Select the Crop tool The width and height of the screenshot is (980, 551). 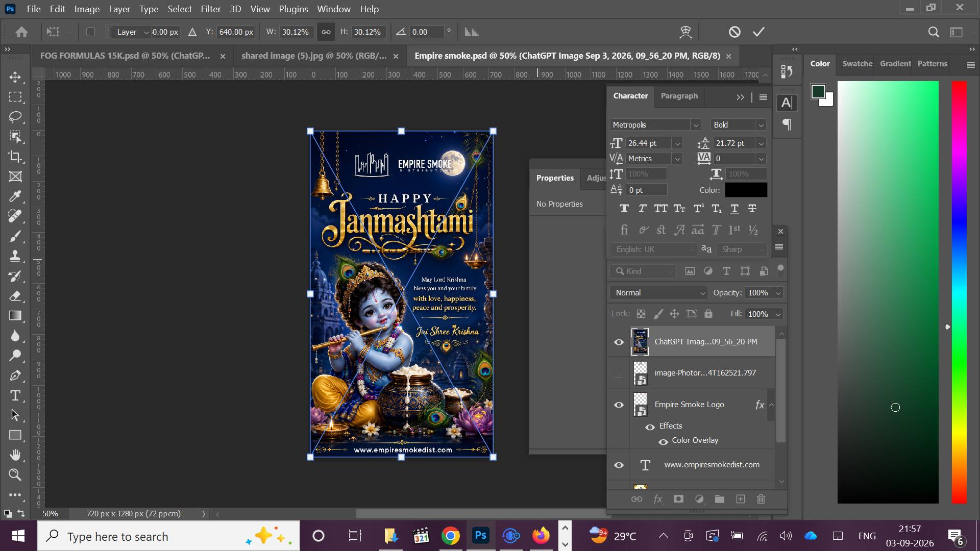pos(15,157)
